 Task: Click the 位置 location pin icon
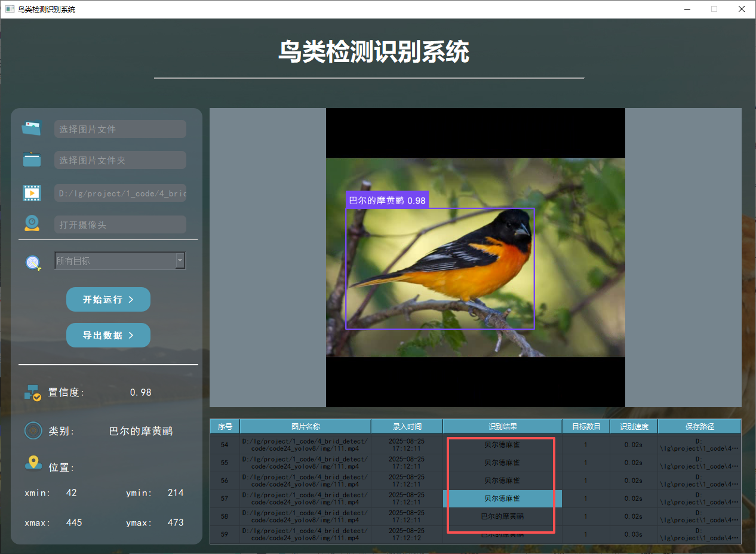pyautogui.click(x=33, y=463)
